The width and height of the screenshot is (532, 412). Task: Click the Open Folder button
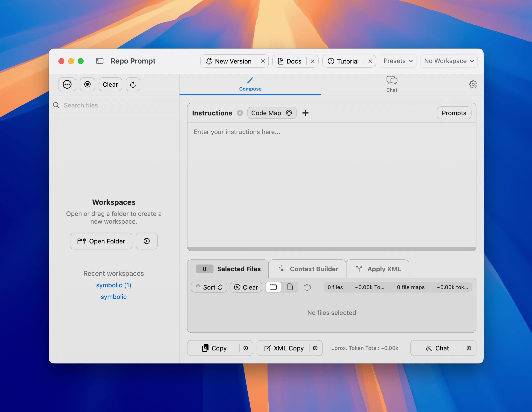[x=101, y=241]
